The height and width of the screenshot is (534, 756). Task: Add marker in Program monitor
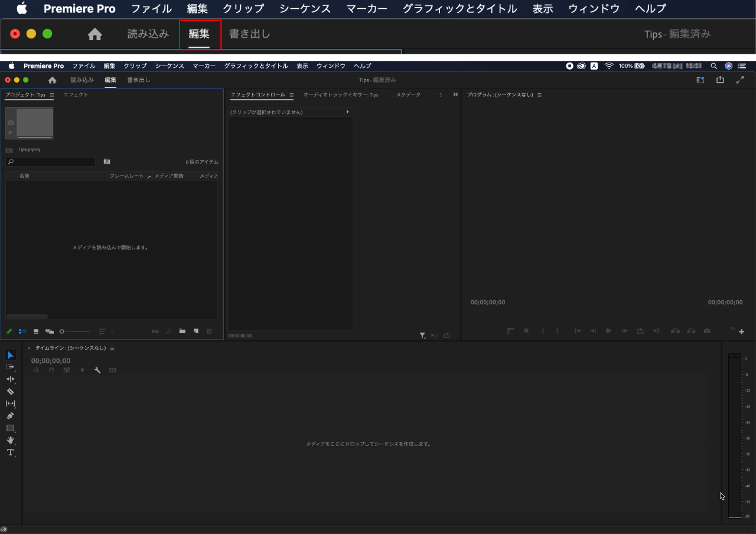[526, 331]
